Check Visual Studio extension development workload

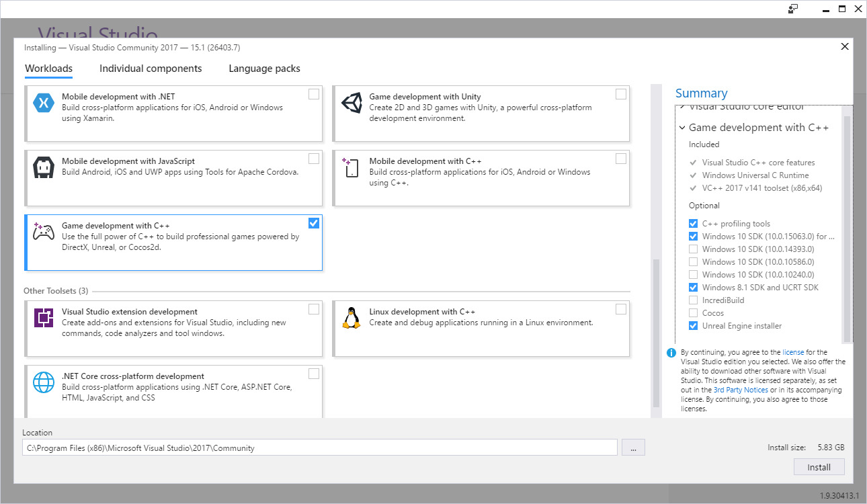[314, 309]
